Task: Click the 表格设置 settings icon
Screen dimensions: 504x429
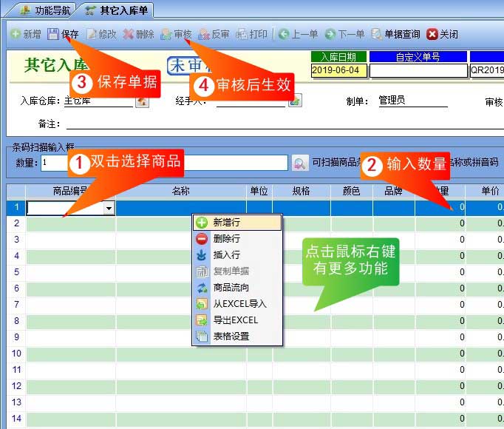Action: [202, 337]
